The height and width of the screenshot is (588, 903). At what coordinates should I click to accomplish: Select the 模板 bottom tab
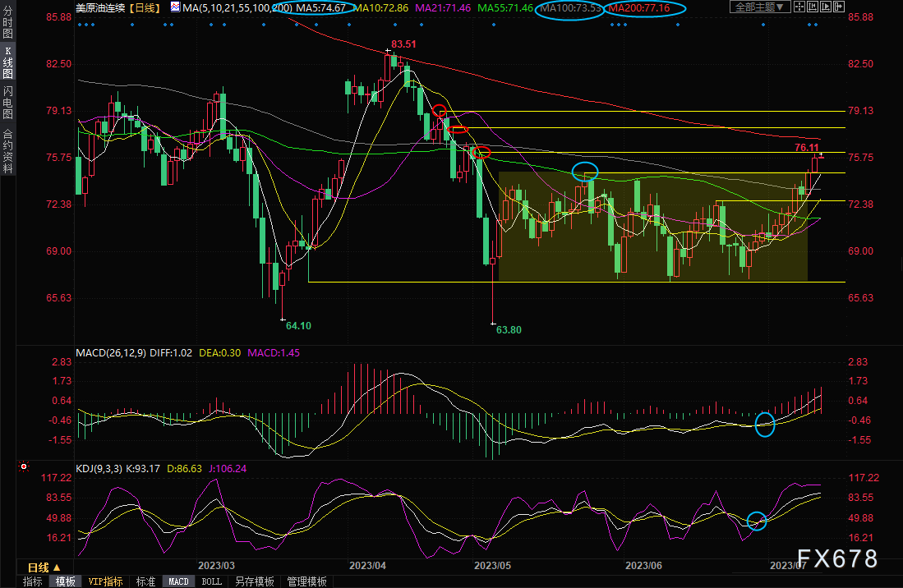(65, 581)
